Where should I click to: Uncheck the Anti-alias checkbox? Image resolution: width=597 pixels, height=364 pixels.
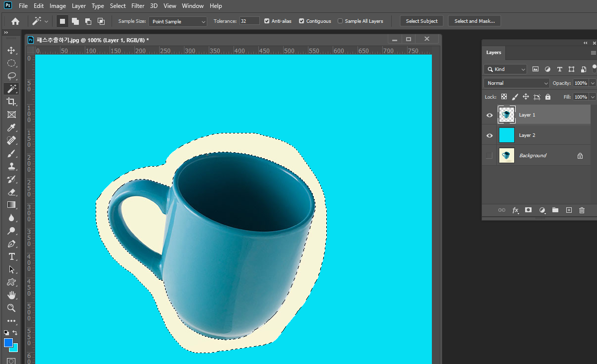click(267, 21)
